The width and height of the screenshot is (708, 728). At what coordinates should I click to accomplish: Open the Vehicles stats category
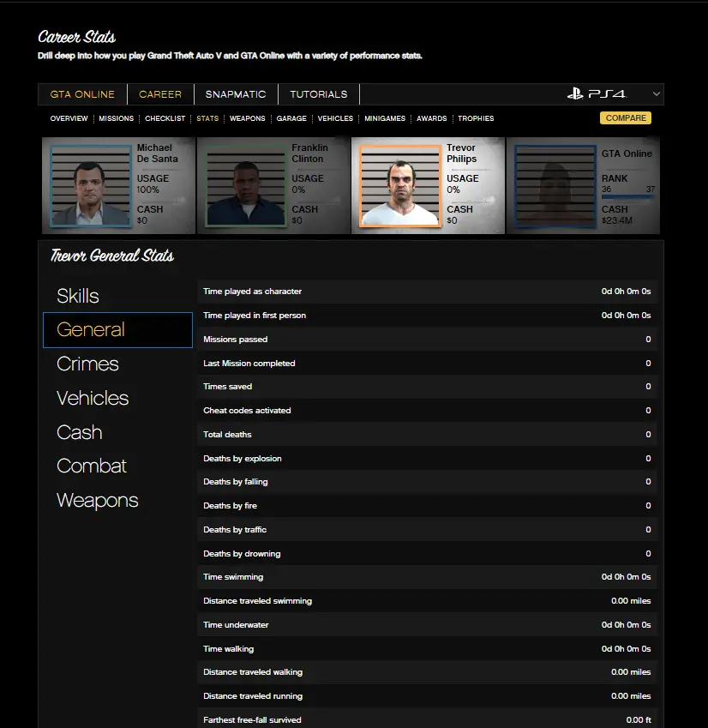(93, 398)
